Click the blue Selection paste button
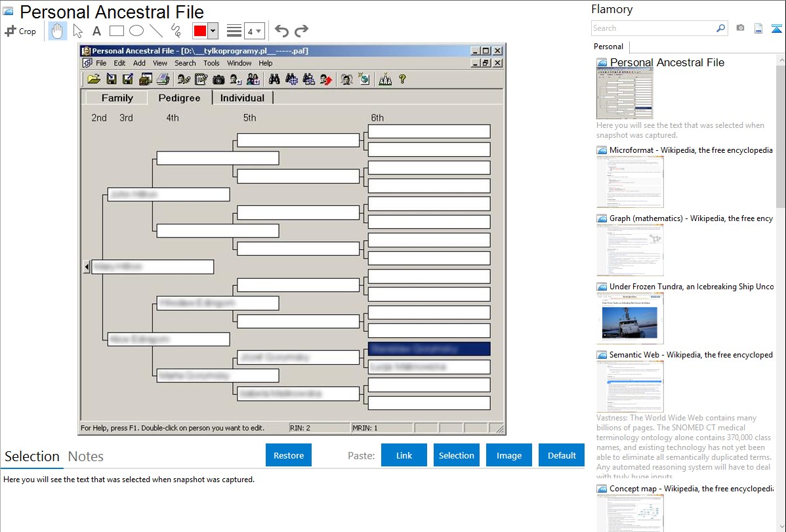This screenshot has height=532, width=786. coord(457,455)
